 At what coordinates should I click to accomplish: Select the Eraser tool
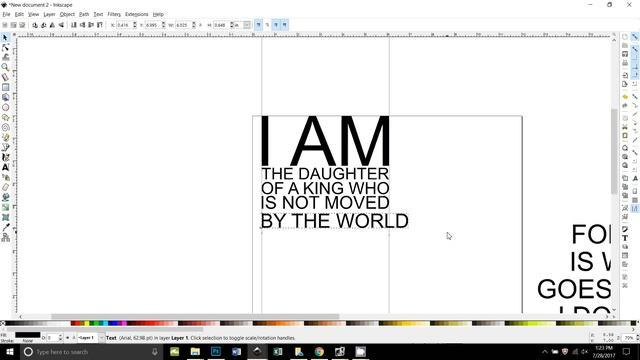click(x=5, y=187)
